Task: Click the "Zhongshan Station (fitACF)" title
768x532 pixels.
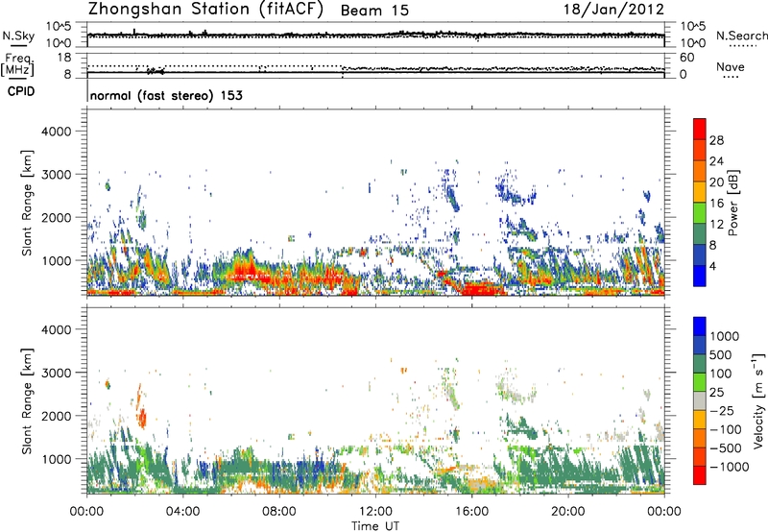Action: pyautogui.click(x=205, y=9)
